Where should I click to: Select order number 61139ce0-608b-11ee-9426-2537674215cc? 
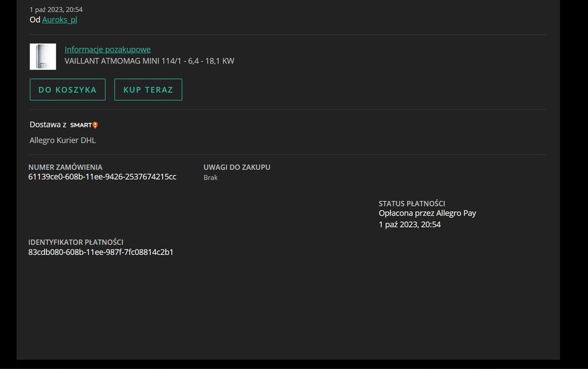click(x=102, y=177)
